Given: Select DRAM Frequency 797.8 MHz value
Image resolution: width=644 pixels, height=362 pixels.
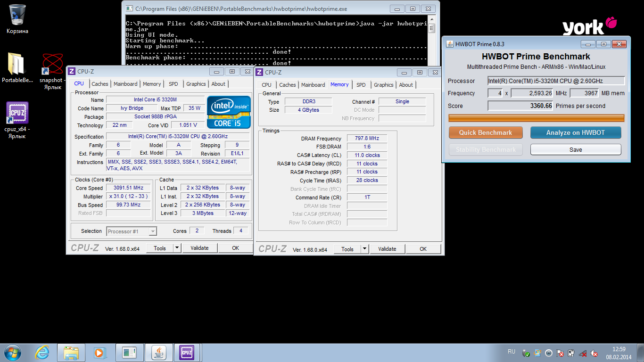Looking at the screenshot, I should 367,139.
